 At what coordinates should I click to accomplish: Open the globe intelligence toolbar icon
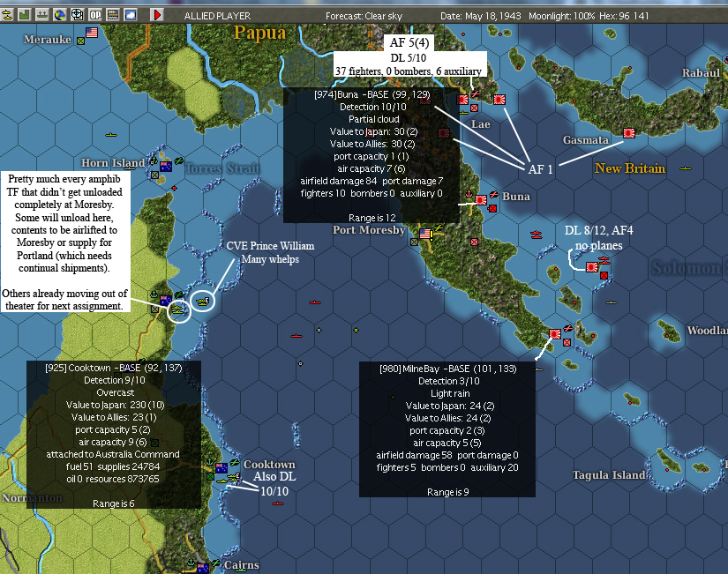(59, 15)
